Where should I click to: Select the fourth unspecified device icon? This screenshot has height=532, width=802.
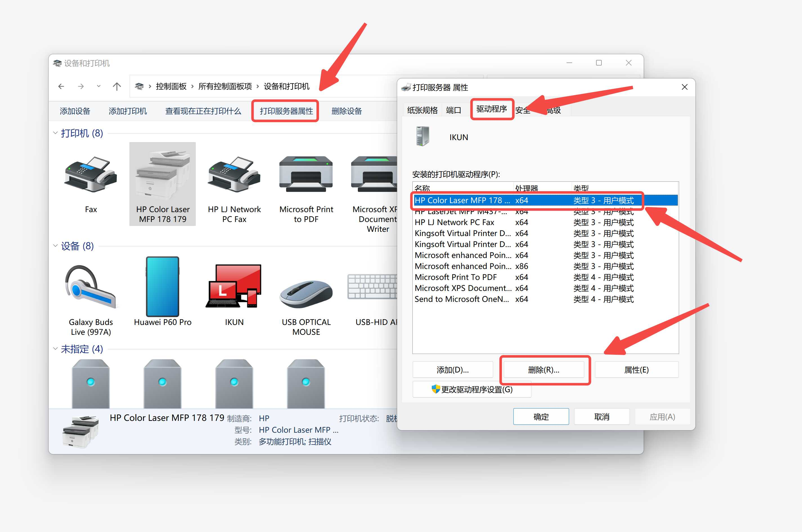point(306,383)
